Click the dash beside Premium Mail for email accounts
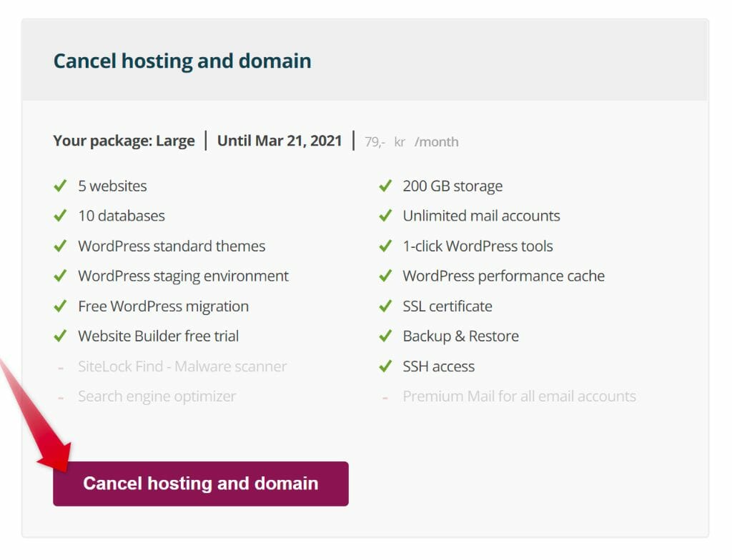 (386, 396)
